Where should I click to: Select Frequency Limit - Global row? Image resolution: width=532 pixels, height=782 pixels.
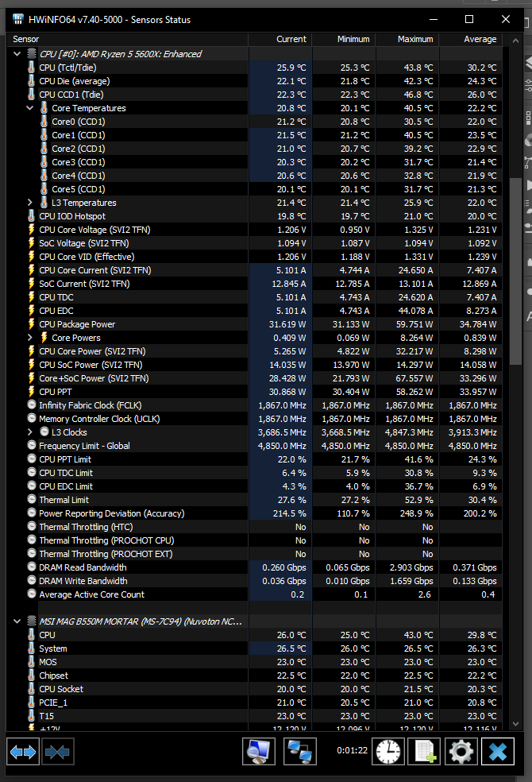254,445
